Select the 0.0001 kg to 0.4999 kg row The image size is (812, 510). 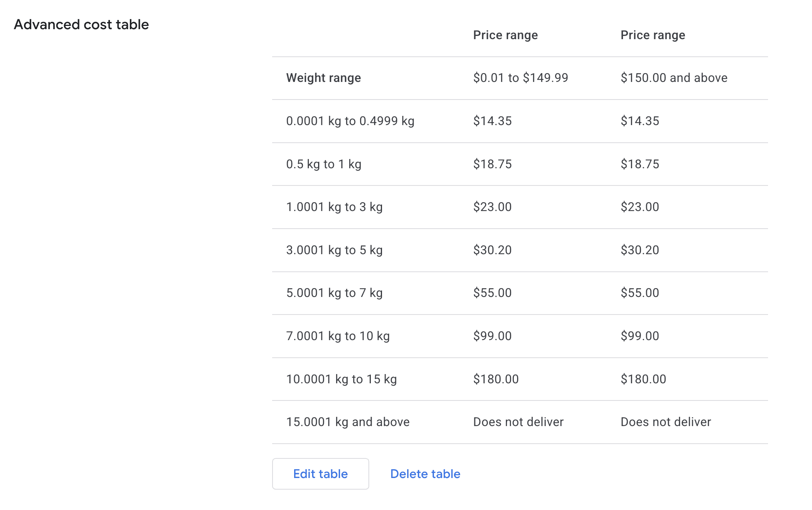(350, 121)
